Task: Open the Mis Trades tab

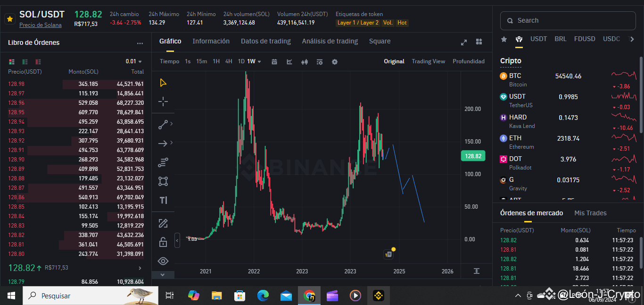Action: [x=590, y=213]
